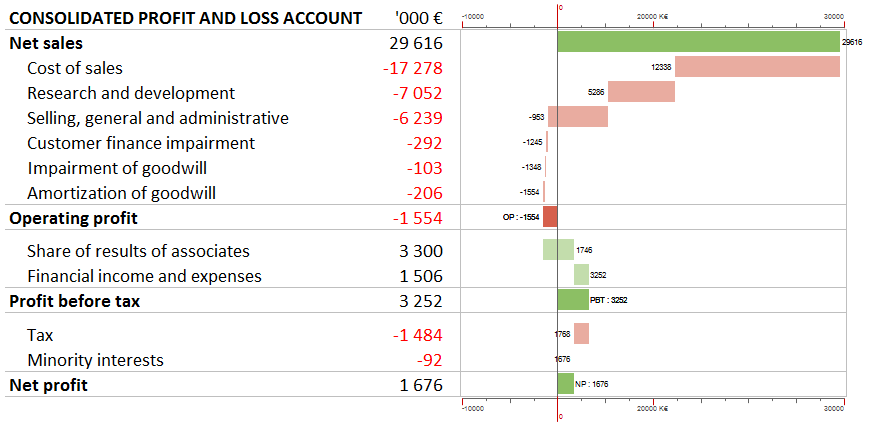Click the Financial income and expenses bar
The height and width of the screenshot is (426, 871).
point(581,275)
